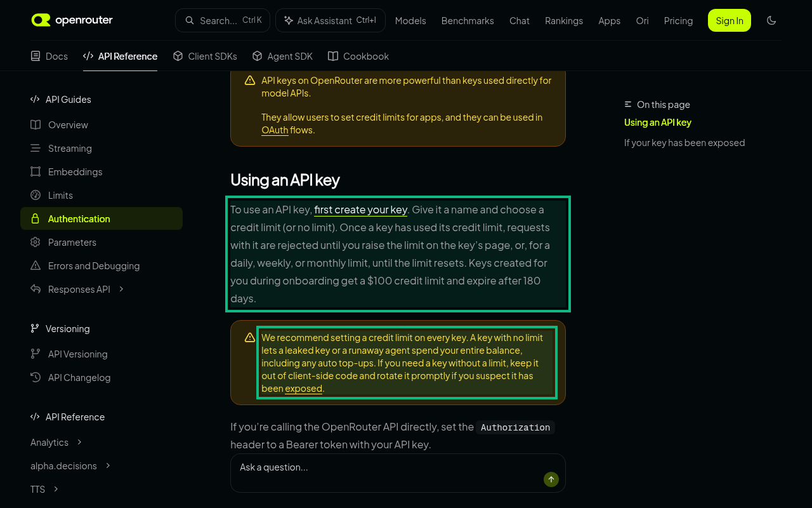
Task: Click the Versioning section heading
Action: 60,328
